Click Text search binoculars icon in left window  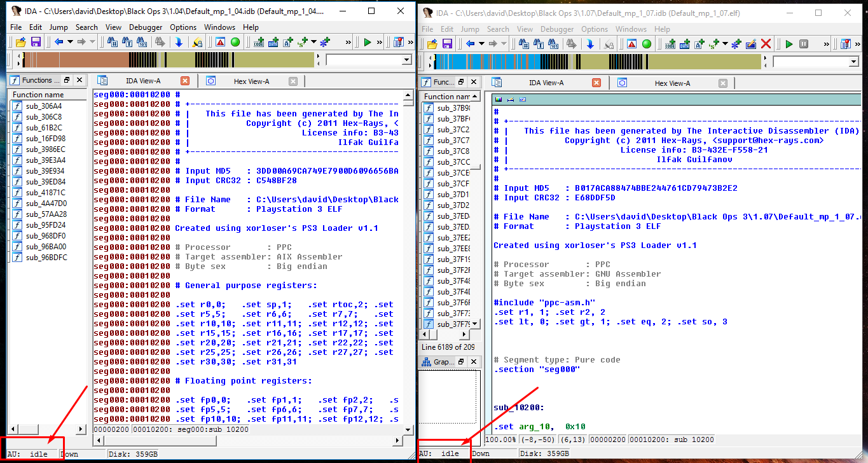(127, 42)
